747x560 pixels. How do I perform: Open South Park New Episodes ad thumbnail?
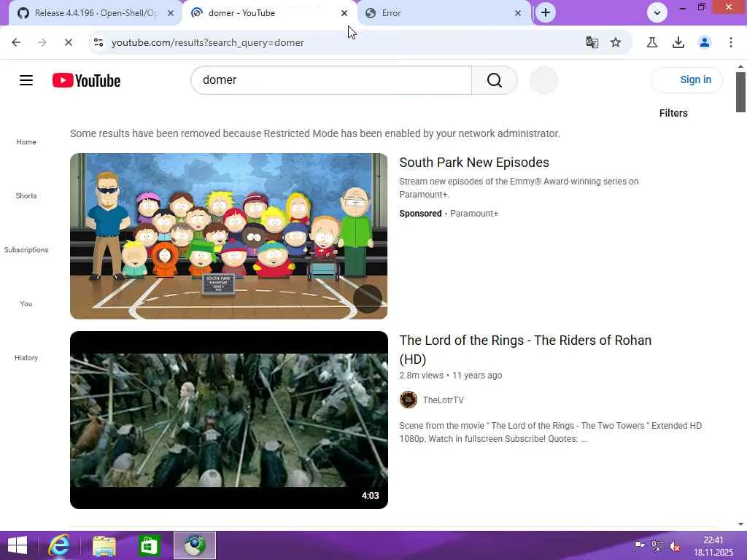point(228,236)
